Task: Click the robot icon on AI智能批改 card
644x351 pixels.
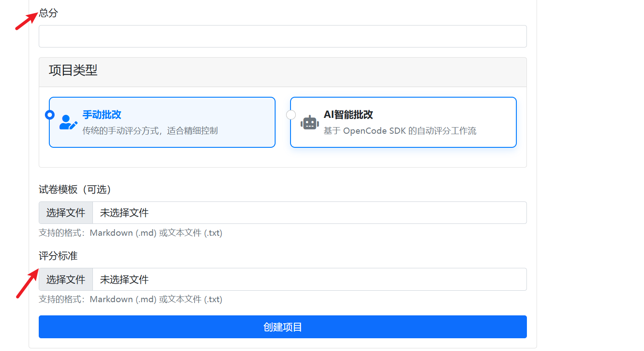Action: [x=309, y=122]
